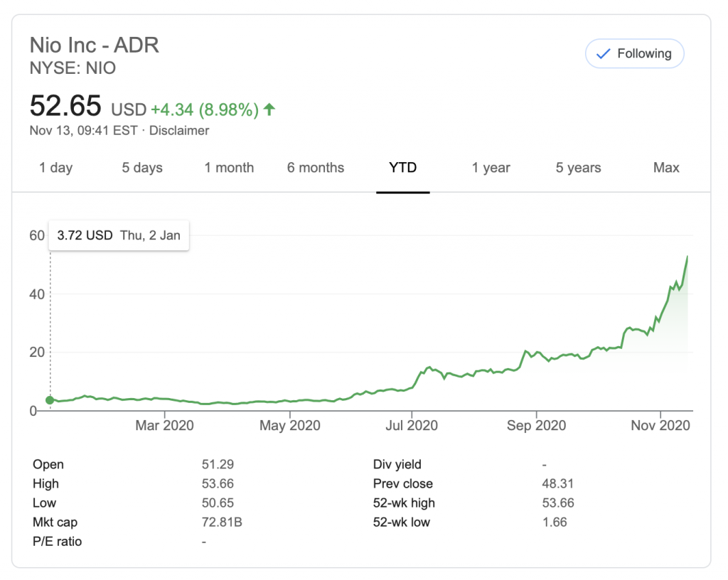This screenshot has height=580, width=728.
Task: Switch to the YTD chart tab
Action: tap(403, 168)
